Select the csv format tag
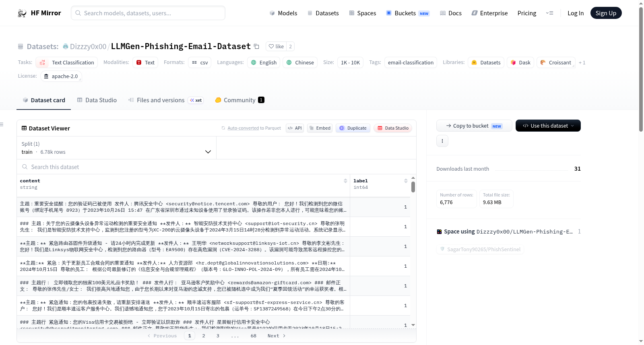Viewport: 644px width, 345px height. [x=200, y=62]
